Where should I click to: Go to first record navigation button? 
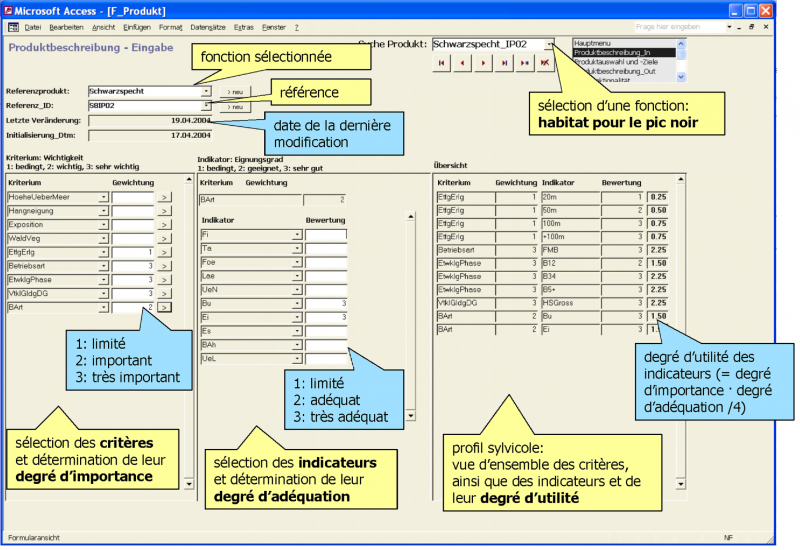point(441,63)
